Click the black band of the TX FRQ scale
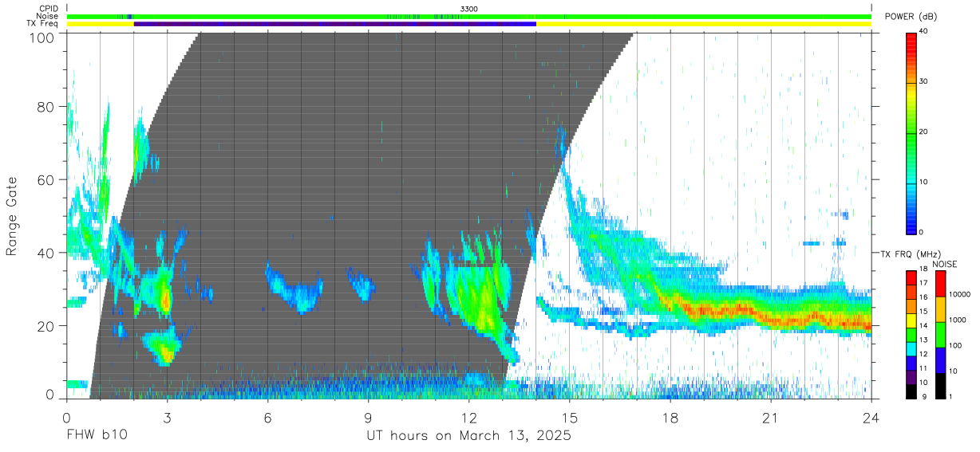Screen dimensions: 980x452 (x=911, y=391)
